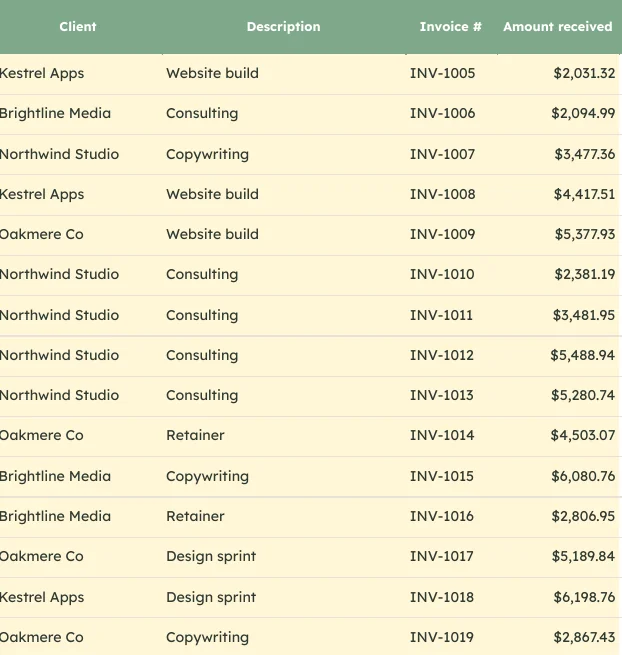
Task: Click the amount $5,280.74
Action: coord(583,395)
